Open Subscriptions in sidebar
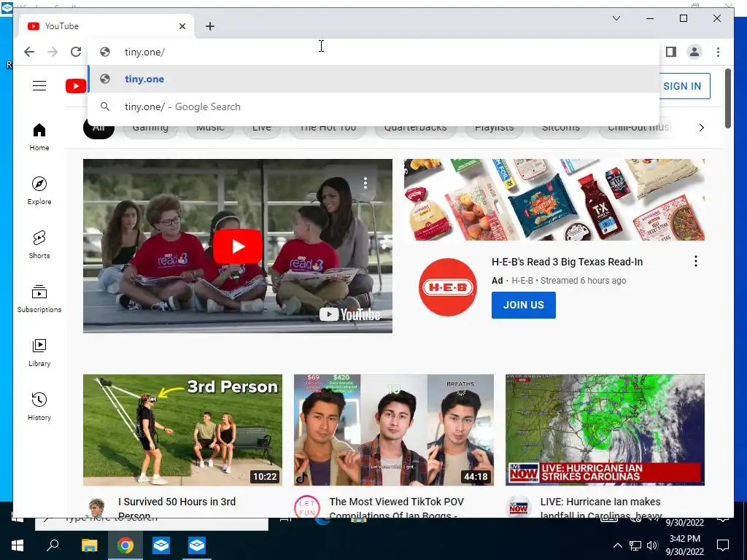This screenshot has height=560, width=747. coord(39,298)
